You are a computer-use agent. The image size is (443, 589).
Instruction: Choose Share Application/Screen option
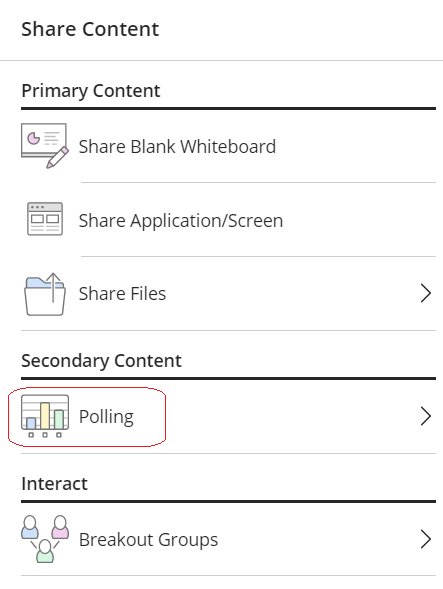coord(228,220)
